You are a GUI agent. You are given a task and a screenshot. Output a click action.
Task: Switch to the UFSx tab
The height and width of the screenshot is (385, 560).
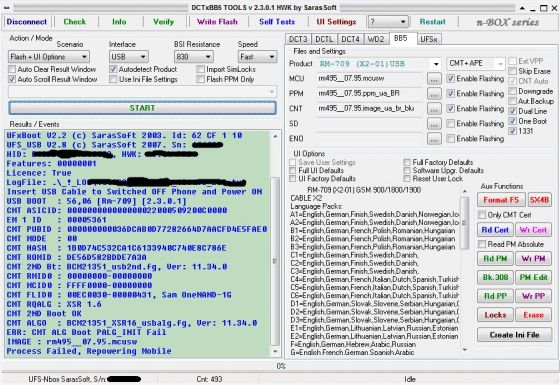429,39
